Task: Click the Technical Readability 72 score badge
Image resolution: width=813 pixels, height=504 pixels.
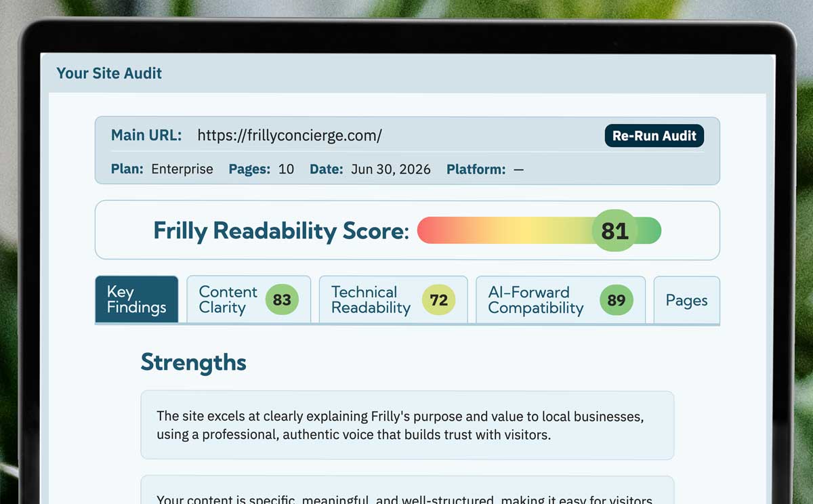Action: coord(439,299)
